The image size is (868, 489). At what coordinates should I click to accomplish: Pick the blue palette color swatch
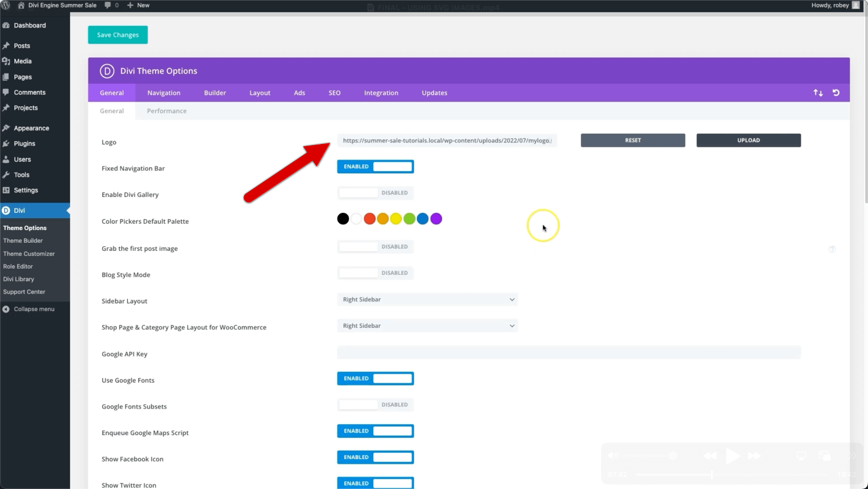(423, 219)
